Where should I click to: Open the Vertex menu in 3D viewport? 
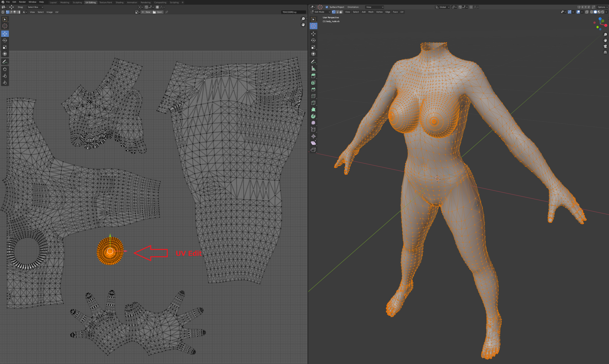point(379,12)
